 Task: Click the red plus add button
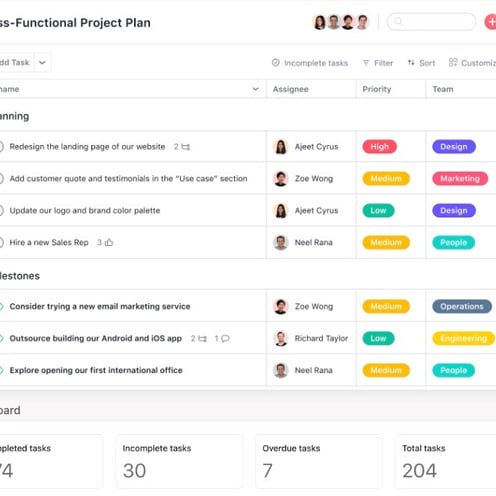point(491,22)
